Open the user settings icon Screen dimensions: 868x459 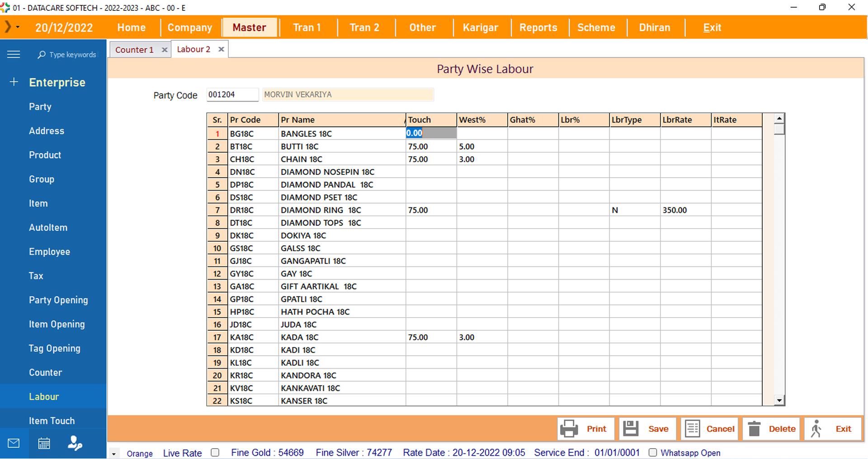75,443
